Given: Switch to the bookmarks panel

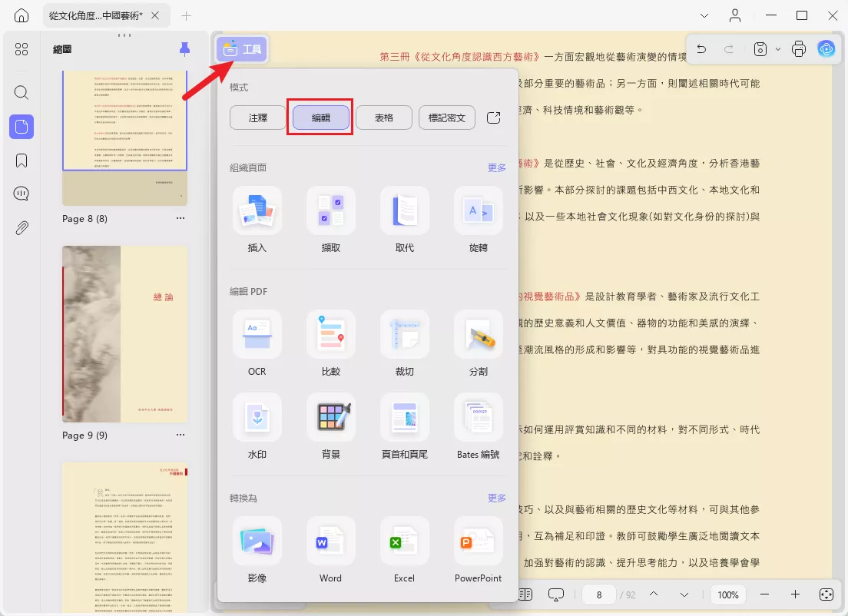Looking at the screenshot, I should pyautogui.click(x=21, y=160).
